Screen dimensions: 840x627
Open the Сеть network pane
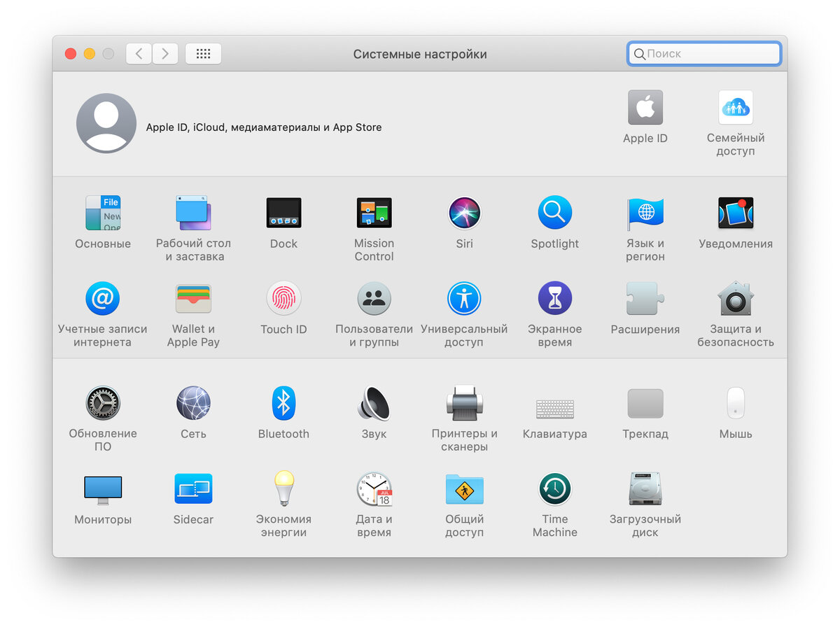coord(193,403)
